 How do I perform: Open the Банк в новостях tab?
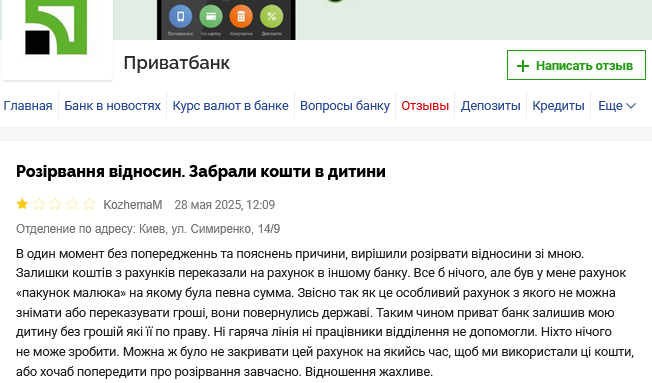[112, 106]
